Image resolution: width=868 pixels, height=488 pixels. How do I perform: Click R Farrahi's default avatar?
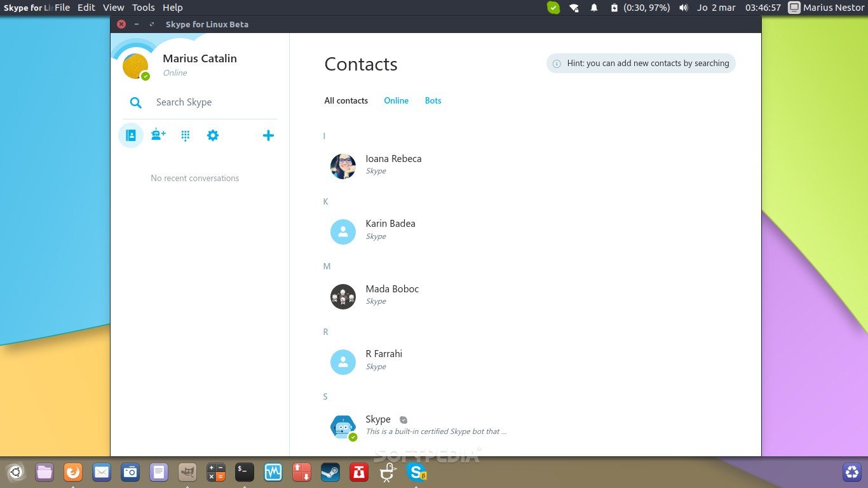point(343,362)
